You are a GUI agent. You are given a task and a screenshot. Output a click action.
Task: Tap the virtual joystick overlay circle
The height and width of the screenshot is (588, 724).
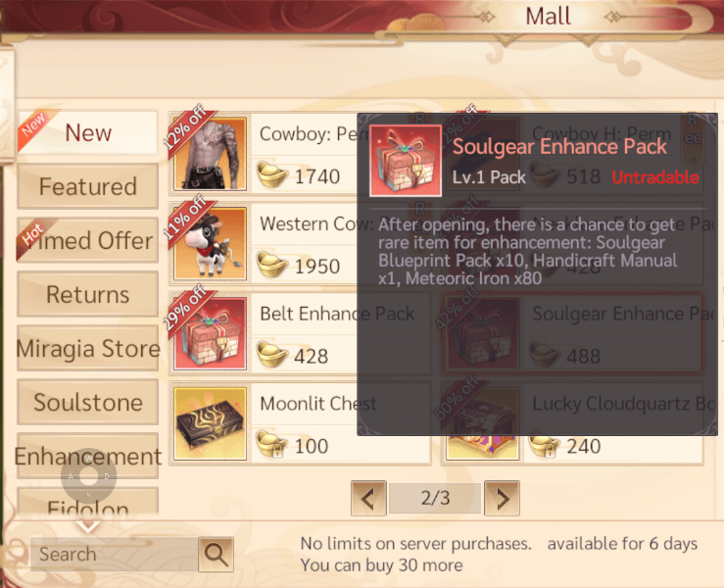click(88, 475)
